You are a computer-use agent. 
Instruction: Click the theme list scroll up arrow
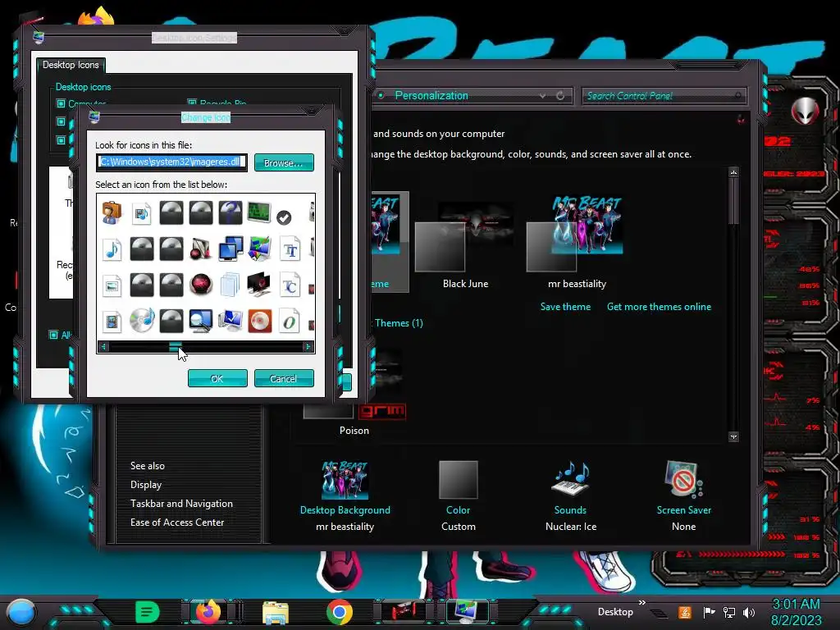tap(733, 172)
